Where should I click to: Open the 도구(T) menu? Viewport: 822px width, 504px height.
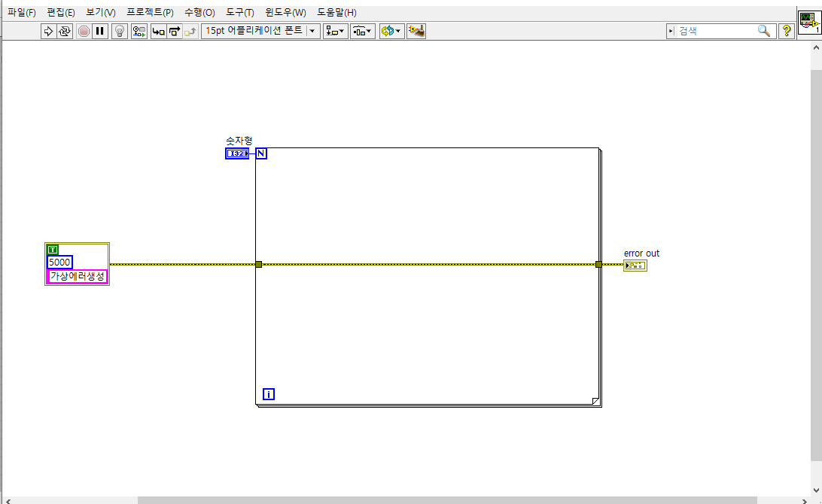pyautogui.click(x=241, y=12)
